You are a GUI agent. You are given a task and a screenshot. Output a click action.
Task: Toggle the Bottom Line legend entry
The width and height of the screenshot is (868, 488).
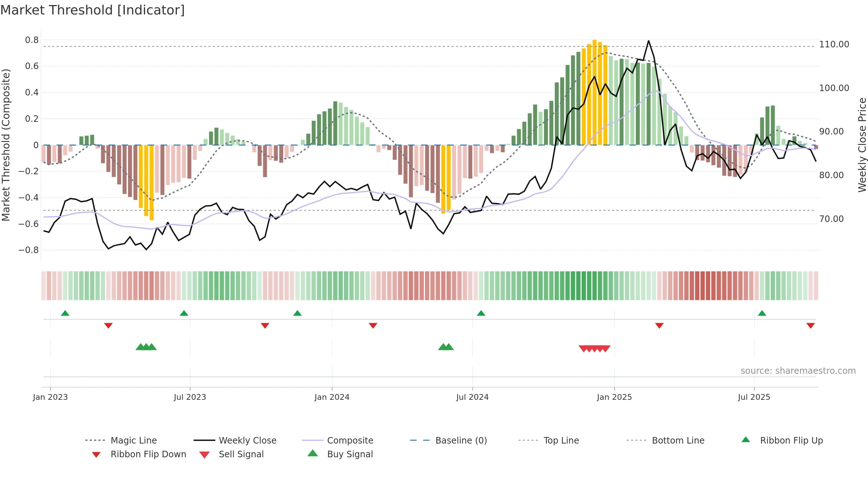[665, 440]
